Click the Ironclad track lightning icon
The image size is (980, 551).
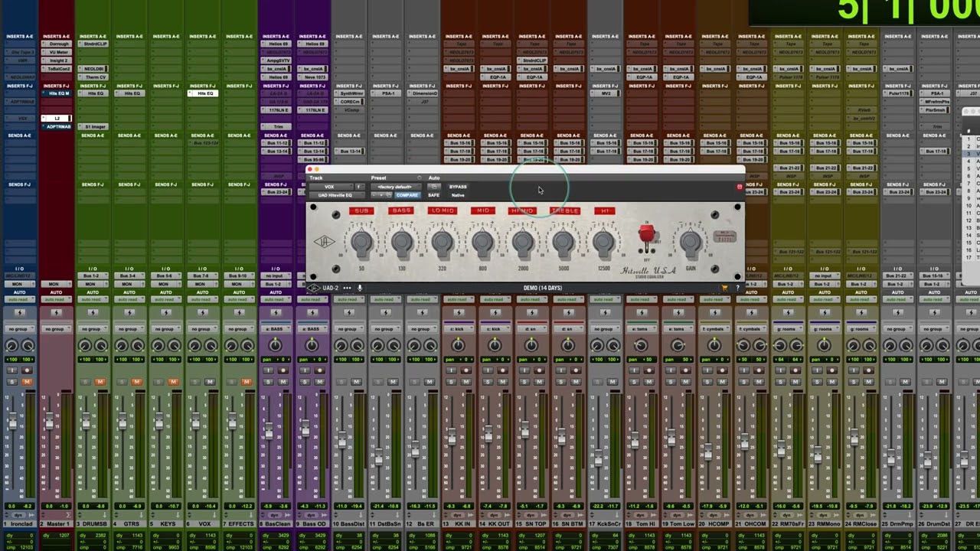[20, 313]
